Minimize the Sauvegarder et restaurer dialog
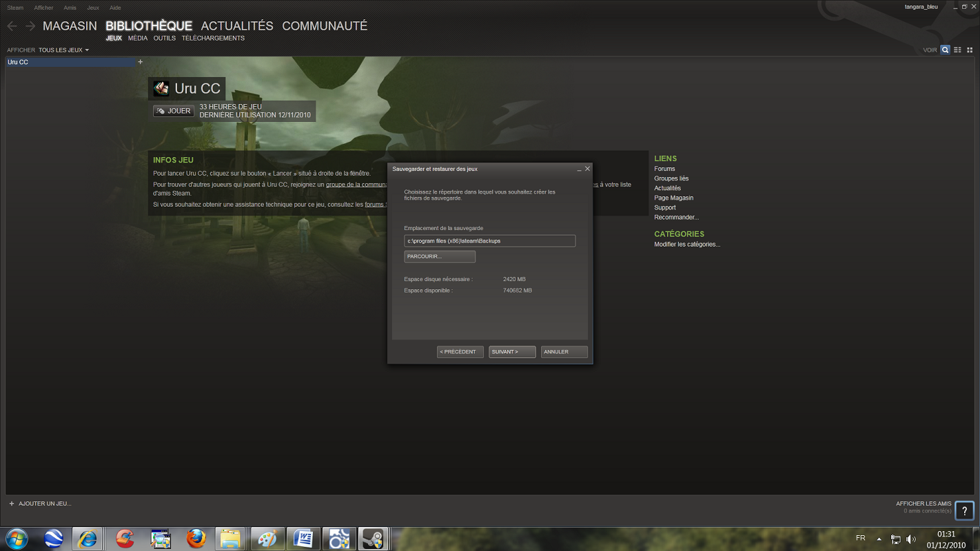Image resolution: width=980 pixels, height=551 pixels. (x=579, y=169)
